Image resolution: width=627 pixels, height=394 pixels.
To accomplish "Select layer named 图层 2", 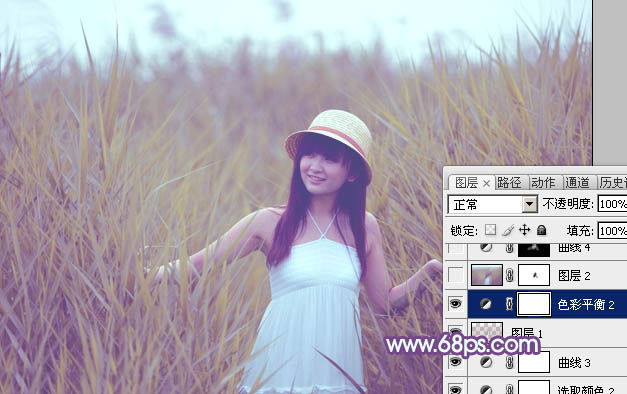I will pyautogui.click(x=574, y=276).
